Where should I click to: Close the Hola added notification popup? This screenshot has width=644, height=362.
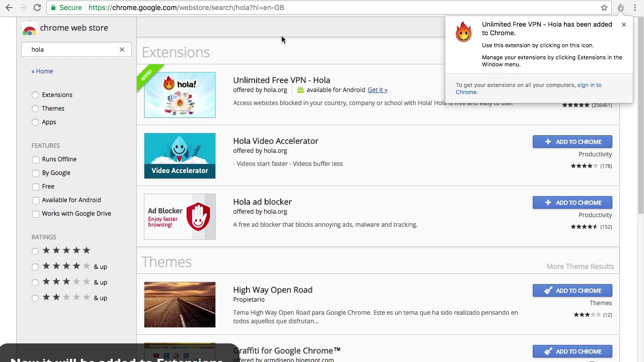[624, 25]
